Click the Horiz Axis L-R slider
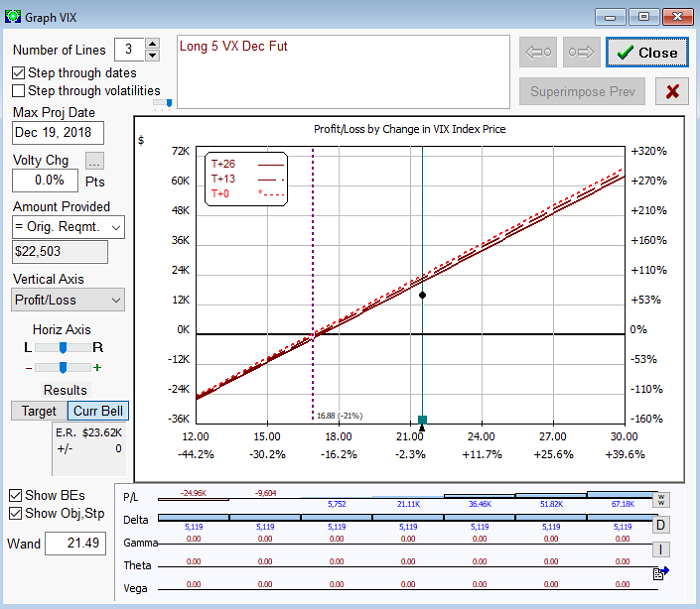Image resolution: width=700 pixels, height=609 pixels. point(63,347)
